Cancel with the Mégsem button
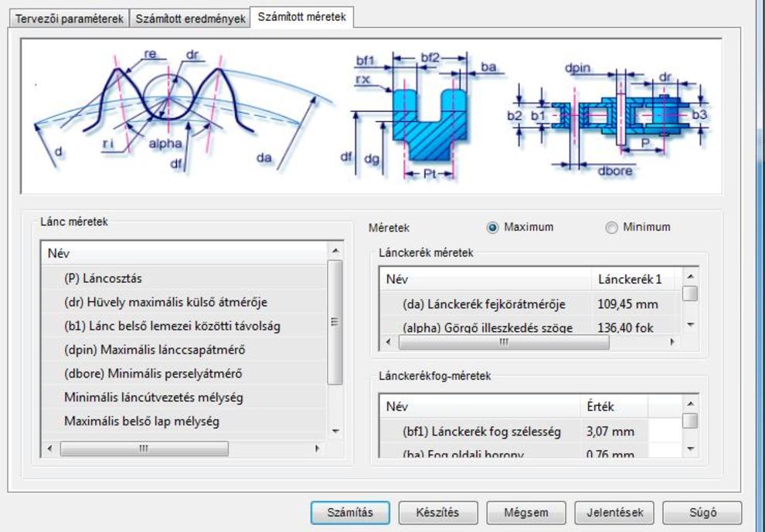Viewport: 765px width, 532px height. [525, 512]
